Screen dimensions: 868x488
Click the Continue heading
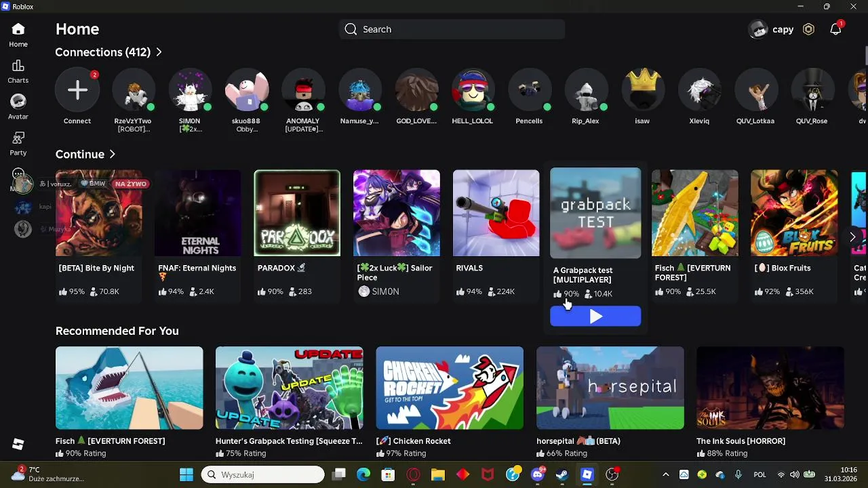[80, 155]
